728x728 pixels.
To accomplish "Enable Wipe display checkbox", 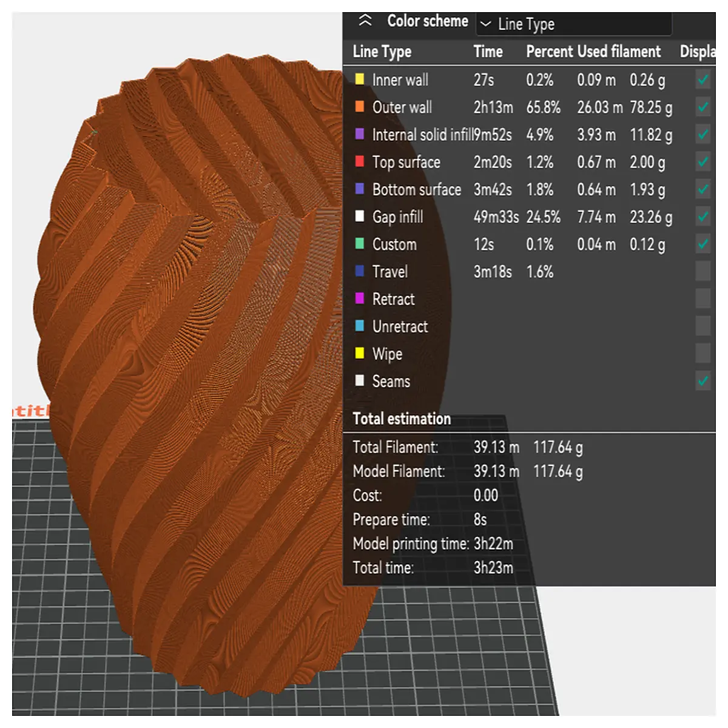I will 703,353.
